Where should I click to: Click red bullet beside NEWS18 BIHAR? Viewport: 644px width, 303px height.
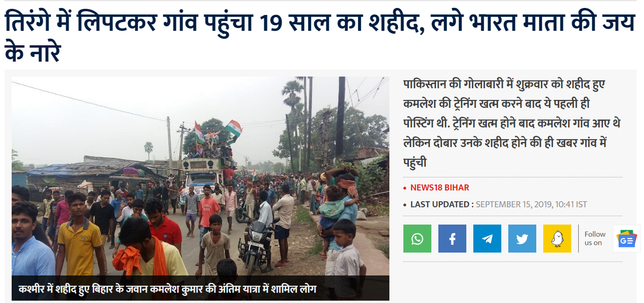point(405,188)
